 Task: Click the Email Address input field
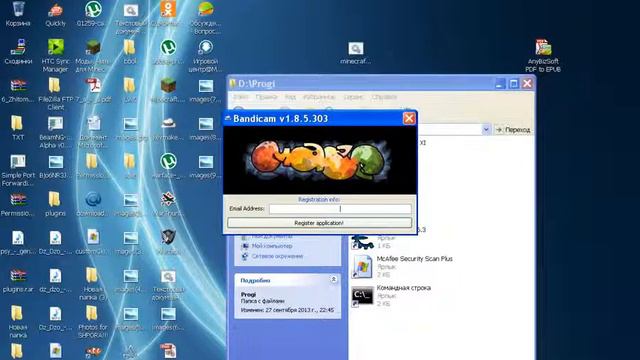coord(340,209)
